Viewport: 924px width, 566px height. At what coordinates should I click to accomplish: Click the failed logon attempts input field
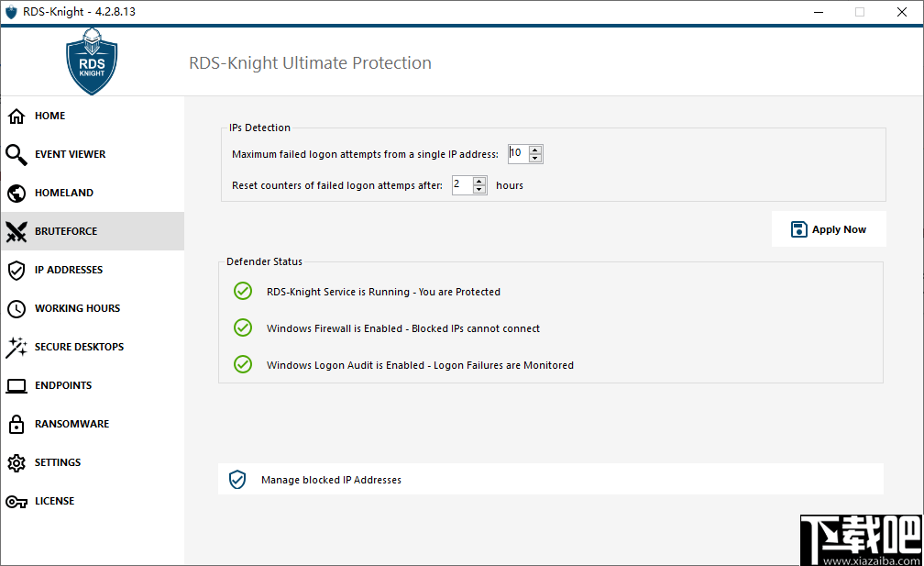pos(518,154)
